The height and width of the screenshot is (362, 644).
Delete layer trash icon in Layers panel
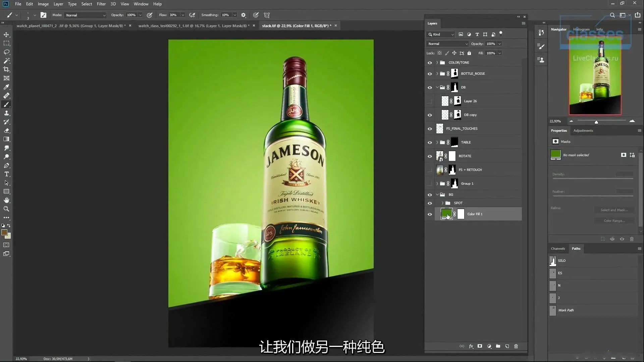[x=516, y=346]
